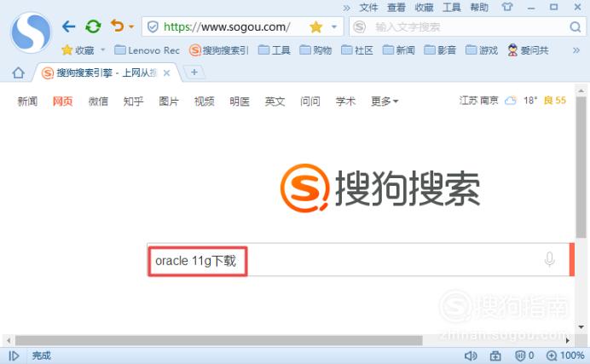Viewport: 590px width, 364px height.
Task: Open the 查看 menu
Action: coord(396,8)
